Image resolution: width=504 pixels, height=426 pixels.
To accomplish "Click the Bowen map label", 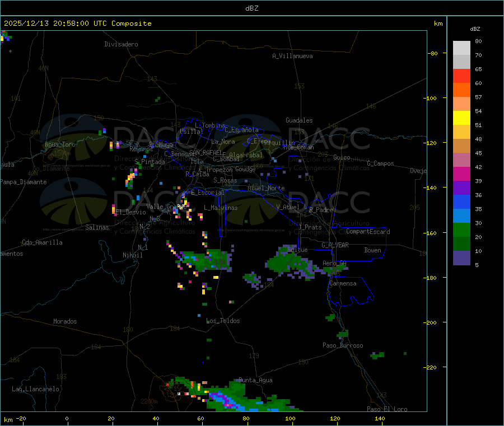I will tap(373, 250).
